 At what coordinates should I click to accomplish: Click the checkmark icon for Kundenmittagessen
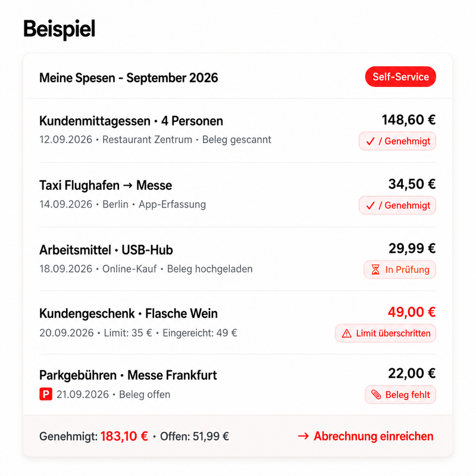coord(370,141)
